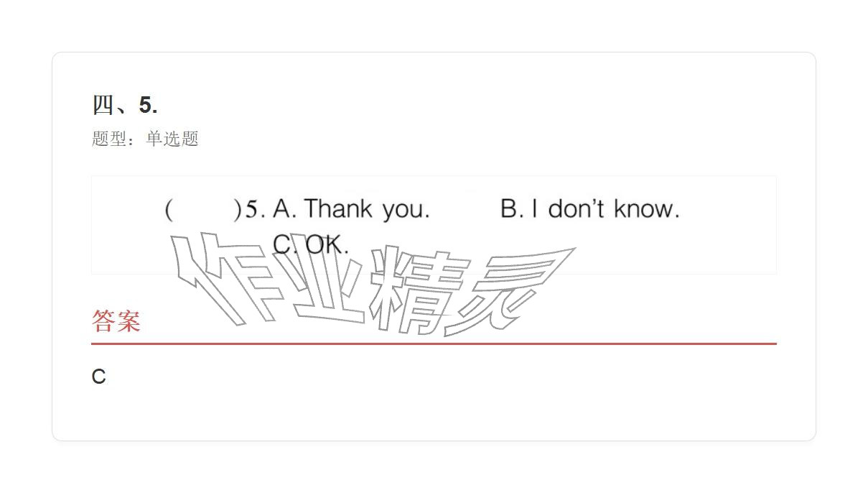Click the word "know" in option B
Viewport: 868px width, 493px height.
pos(646,209)
